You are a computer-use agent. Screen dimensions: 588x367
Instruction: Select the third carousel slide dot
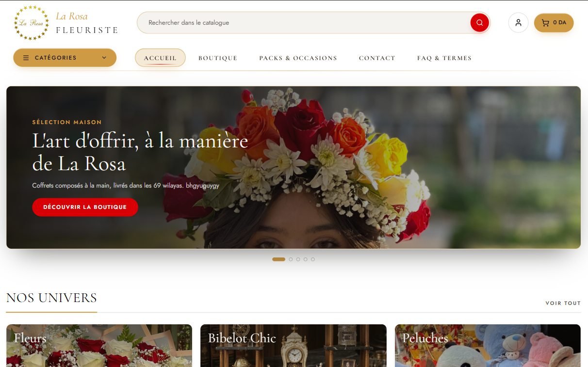click(298, 259)
